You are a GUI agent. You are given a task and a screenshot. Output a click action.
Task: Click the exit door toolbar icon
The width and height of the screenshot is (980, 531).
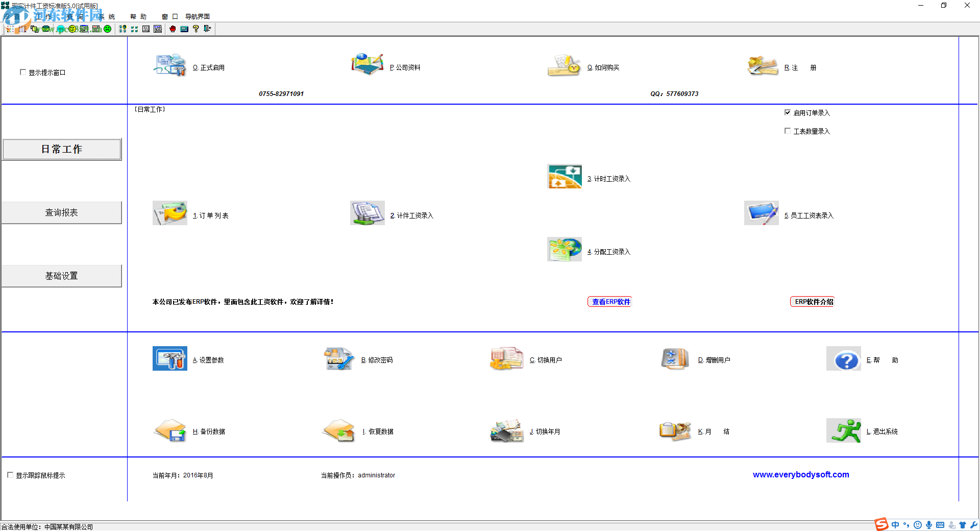(207, 29)
